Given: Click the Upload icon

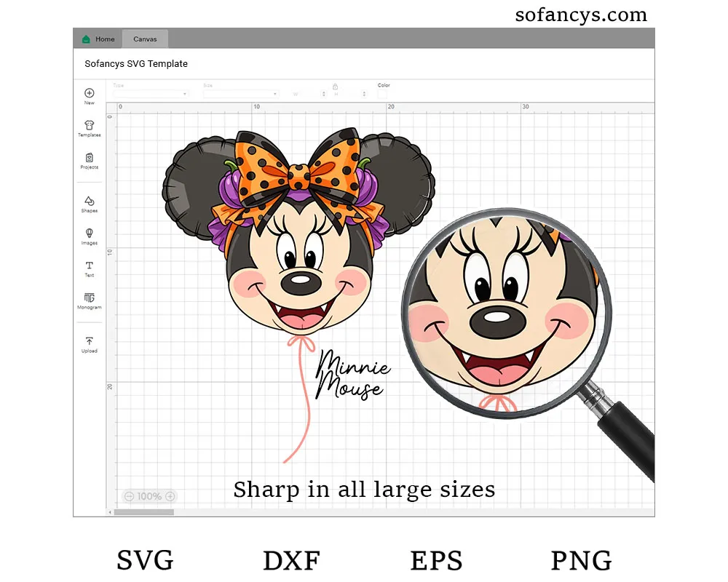Looking at the screenshot, I should point(89,341).
